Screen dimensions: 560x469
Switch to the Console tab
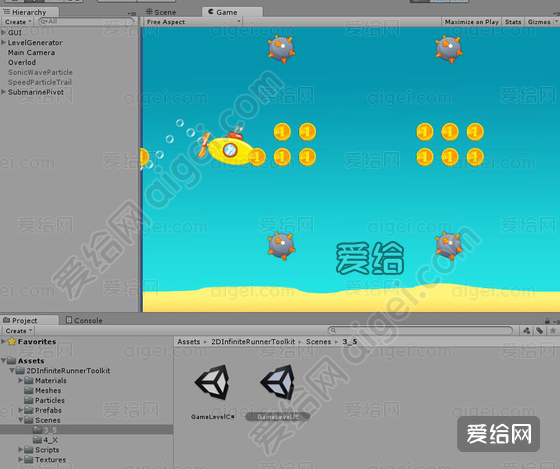(x=84, y=320)
